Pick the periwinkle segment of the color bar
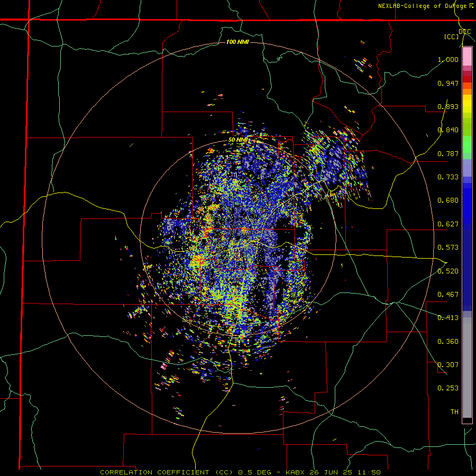The height and width of the screenshot is (476, 476). (467, 168)
